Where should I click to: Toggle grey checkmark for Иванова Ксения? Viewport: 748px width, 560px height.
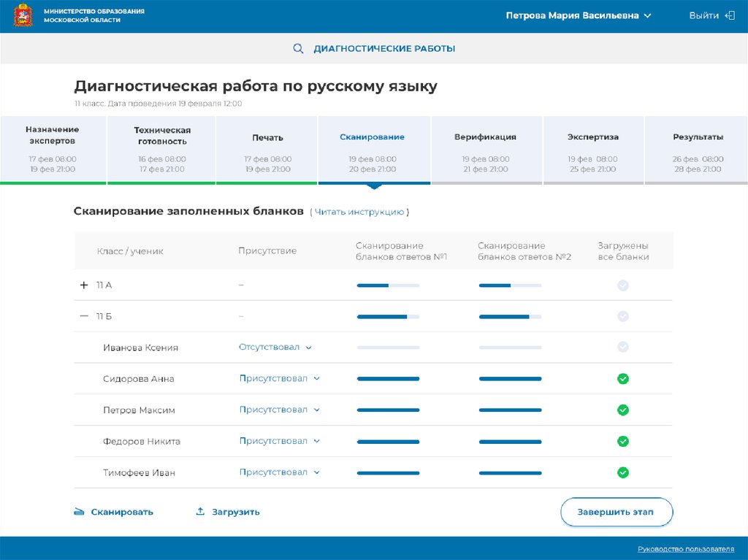[x=622, y=348]
